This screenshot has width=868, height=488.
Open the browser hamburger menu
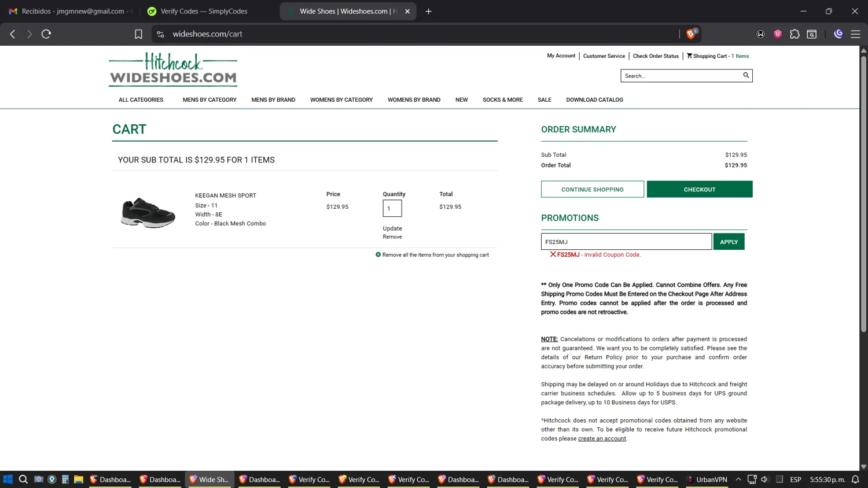click(x=855, y=34)
